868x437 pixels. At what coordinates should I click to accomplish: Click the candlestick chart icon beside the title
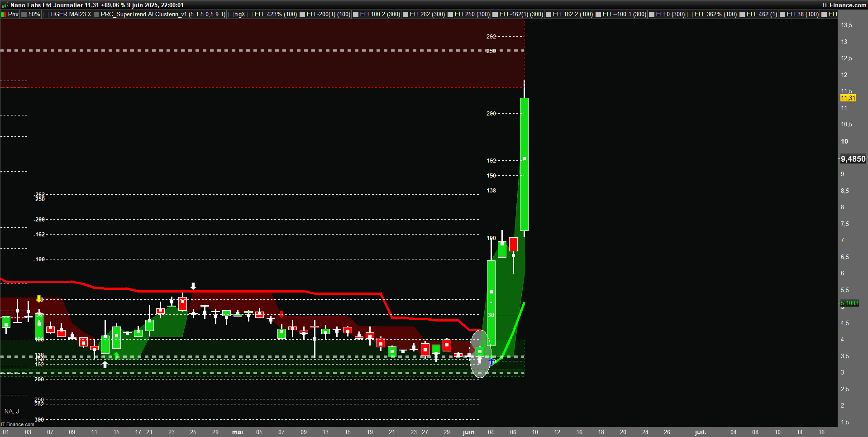tap(5, 5)
